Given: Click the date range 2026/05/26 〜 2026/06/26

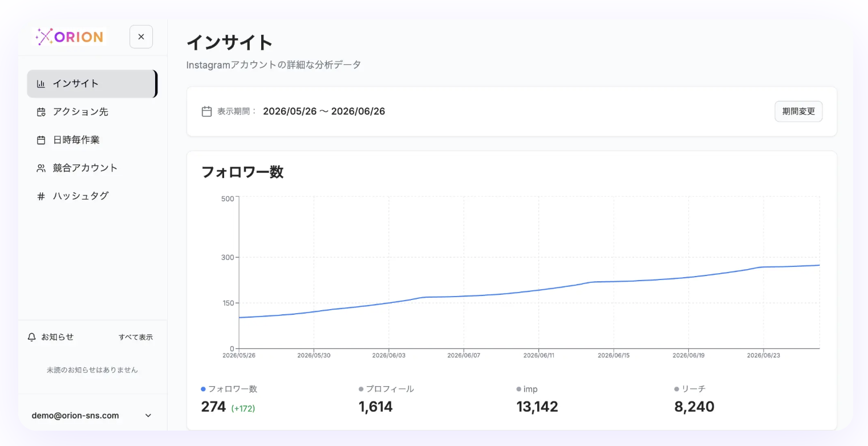Looking at the screenshot, I should coord(324,111).
